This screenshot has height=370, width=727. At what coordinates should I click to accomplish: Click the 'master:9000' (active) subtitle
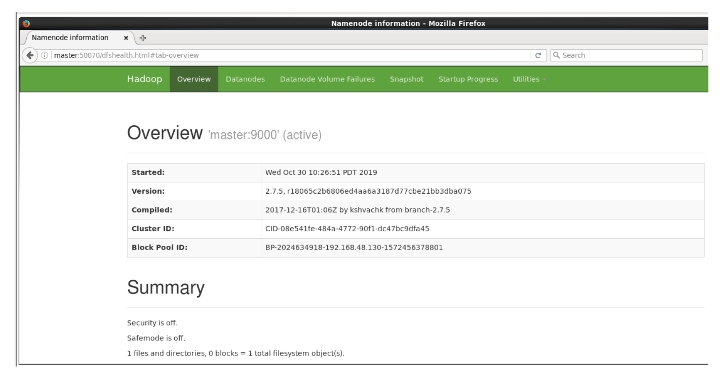(x=265, y=135)
